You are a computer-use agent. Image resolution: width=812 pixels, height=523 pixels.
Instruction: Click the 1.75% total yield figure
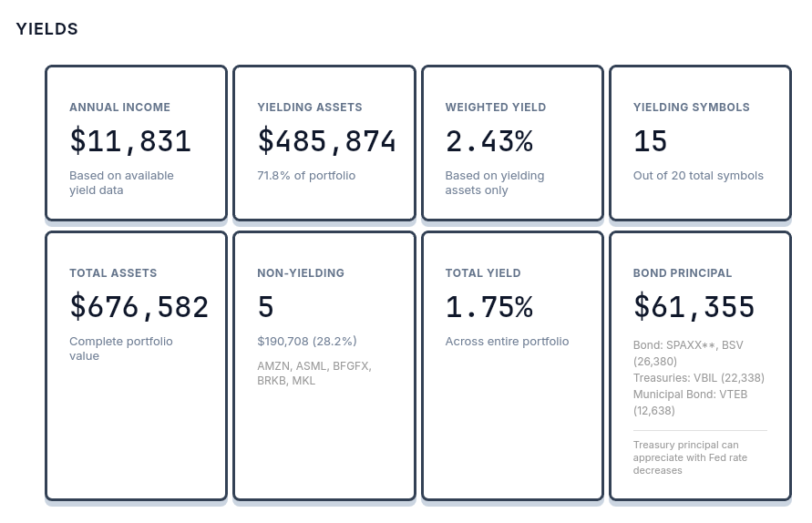click(x=488, y=307)
